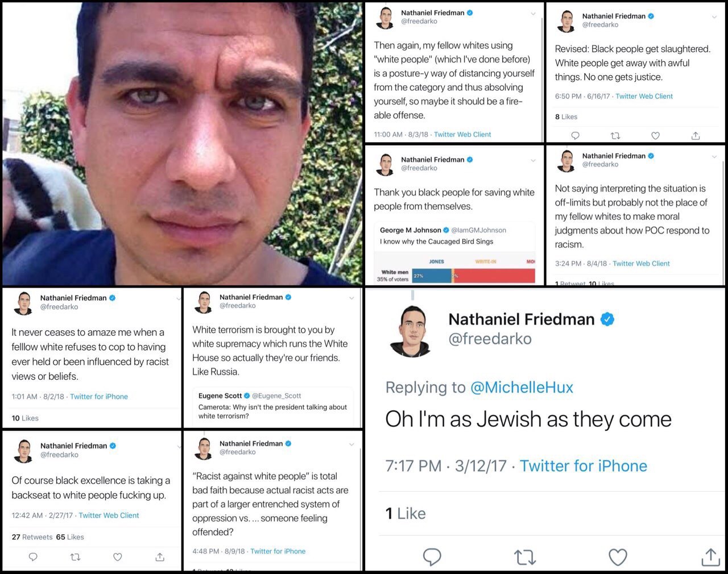Screen dimensions: 728x574
Task: Click the reply icon under the 'Oh I'm as Jewish' tweet
Action: pos(432,557)
